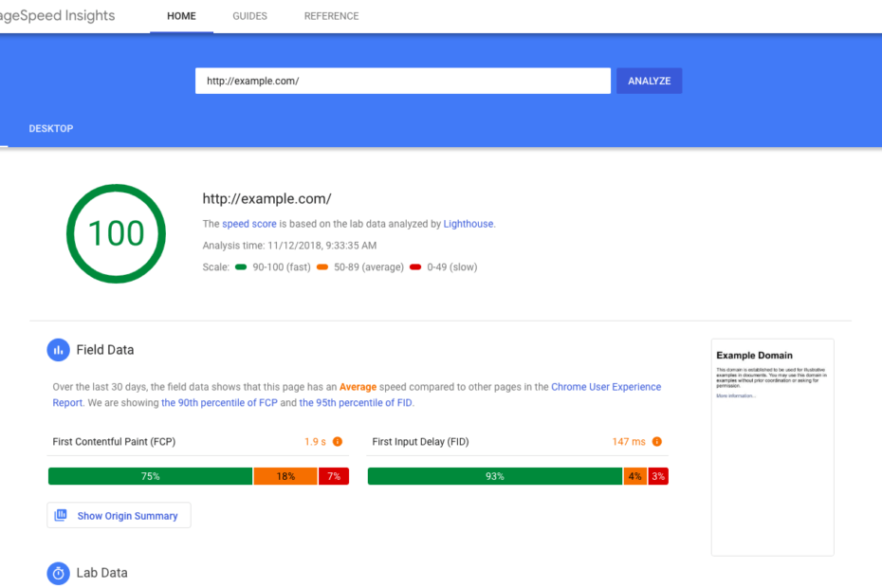Click the info icon next to 147 ms FID
882x588 pixels.
654,441
